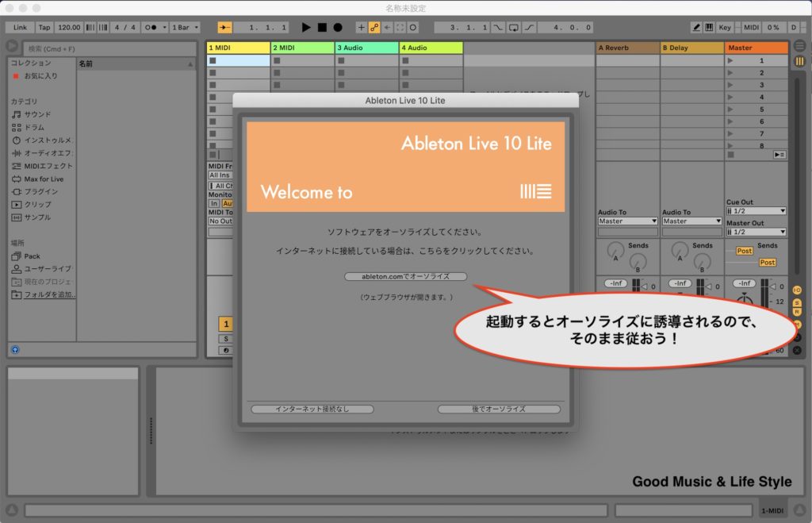
Task: Select the B Delay return track header
Action: 691,48
